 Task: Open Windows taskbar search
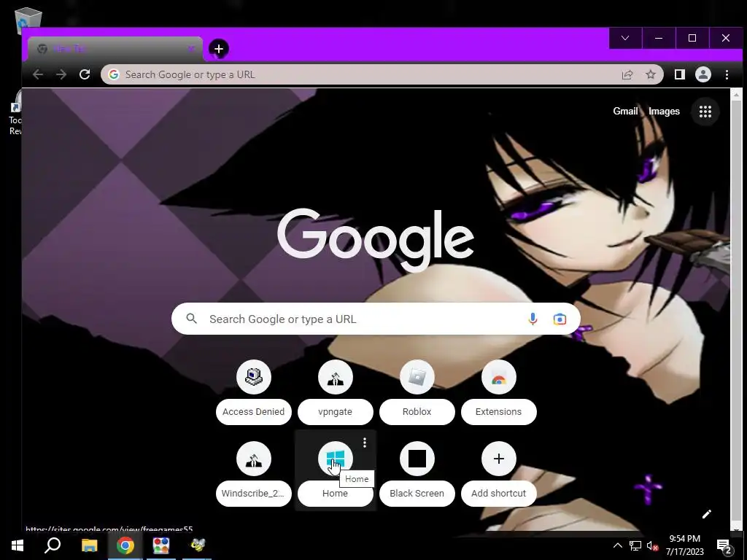click(x=53, y=545)
